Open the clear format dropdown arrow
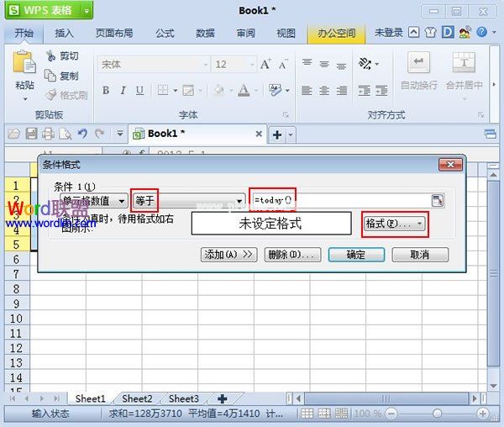The image size is (504, 427). click(287, 91)
